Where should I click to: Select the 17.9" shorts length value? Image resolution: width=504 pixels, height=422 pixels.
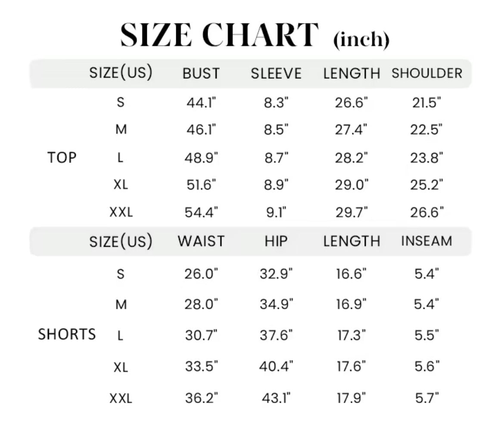351,398
